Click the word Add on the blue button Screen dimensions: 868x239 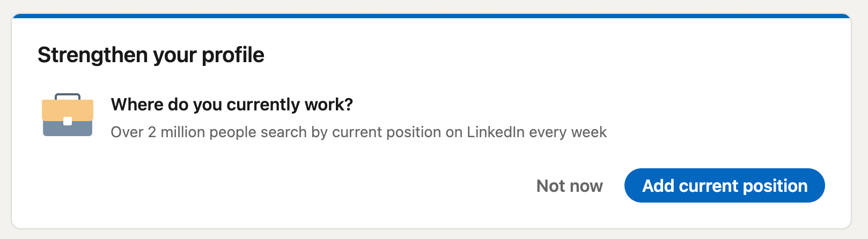click(658, 185)
